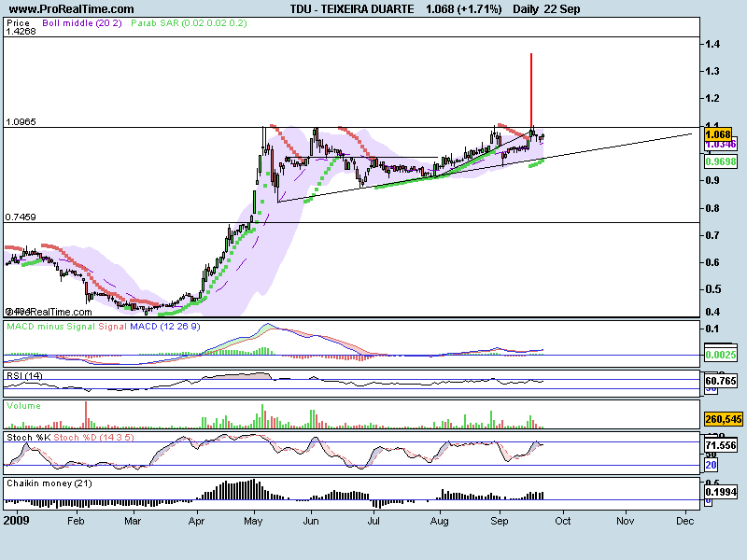Click the Oct label on the time axis
This screenshot has height=560, width=747.
(x=563, y=521)
